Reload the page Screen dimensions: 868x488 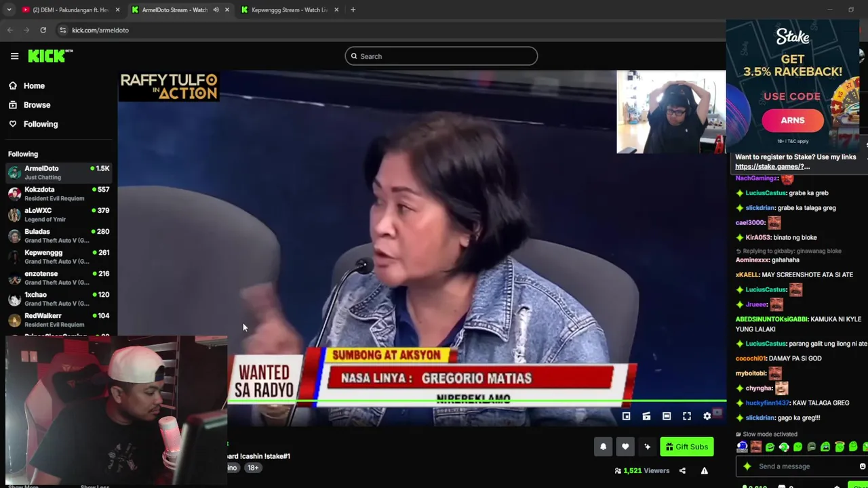point(43,30)
